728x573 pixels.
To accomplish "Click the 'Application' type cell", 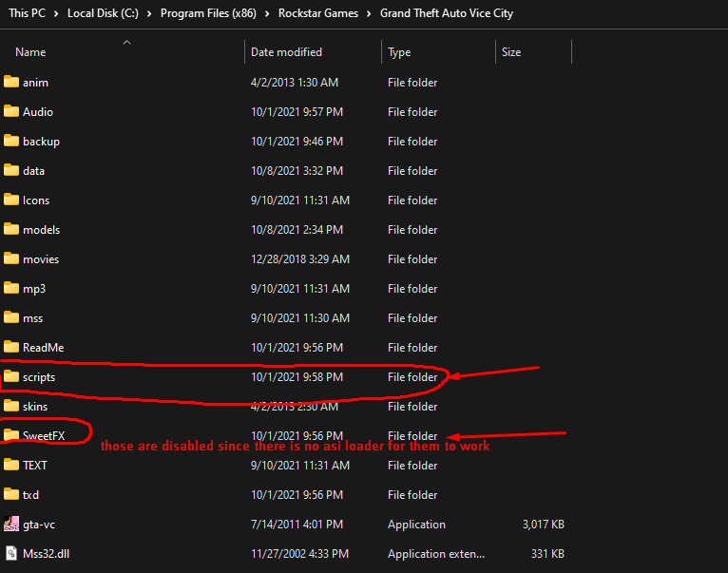I will pyautogui.click(x=416, y=525).
